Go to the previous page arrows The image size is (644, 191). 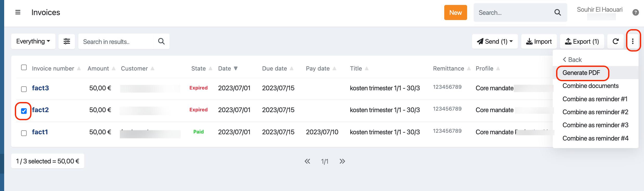307,161
